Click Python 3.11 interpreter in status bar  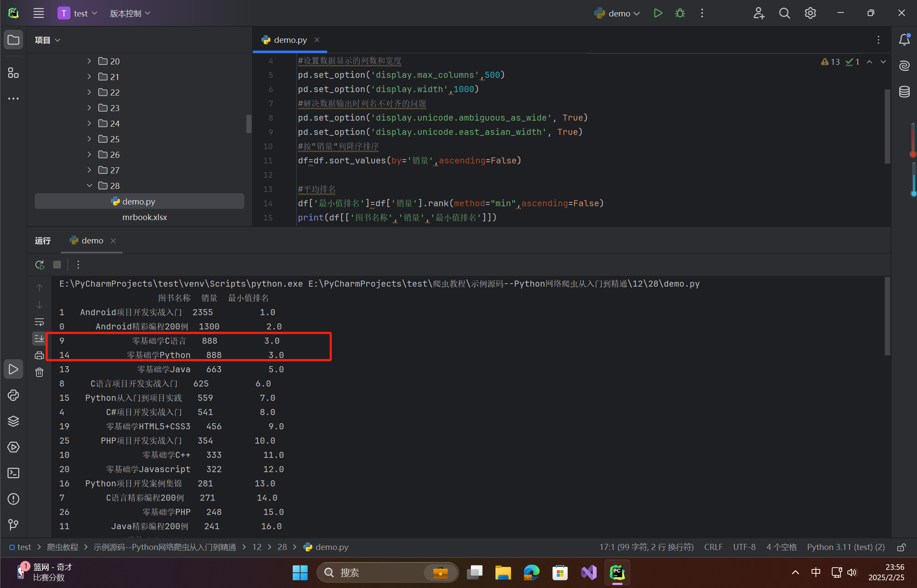846,547
